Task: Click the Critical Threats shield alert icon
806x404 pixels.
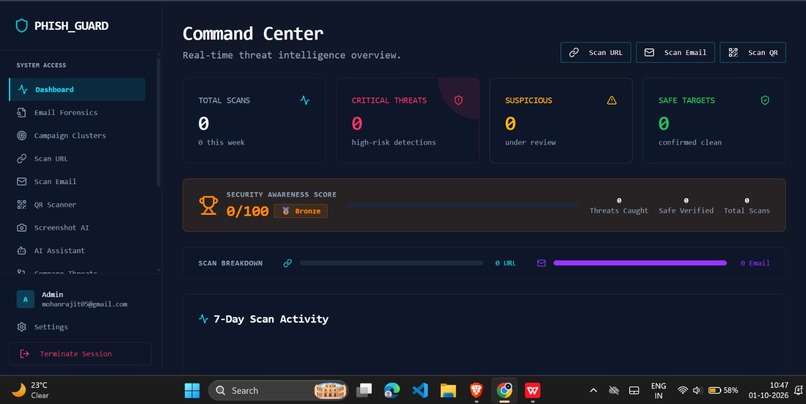Action: [x=459, y=100]
